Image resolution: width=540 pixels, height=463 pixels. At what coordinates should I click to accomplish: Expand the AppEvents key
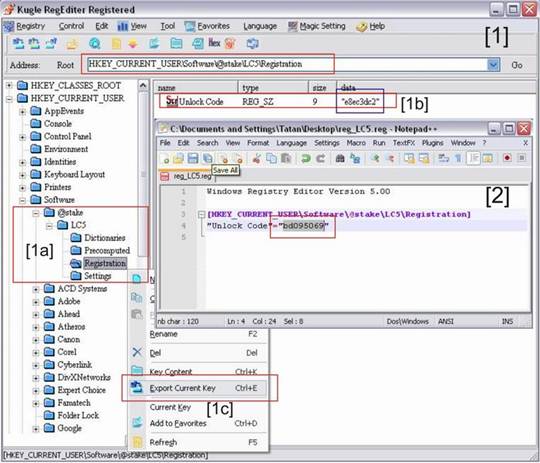tap(22, 112)
